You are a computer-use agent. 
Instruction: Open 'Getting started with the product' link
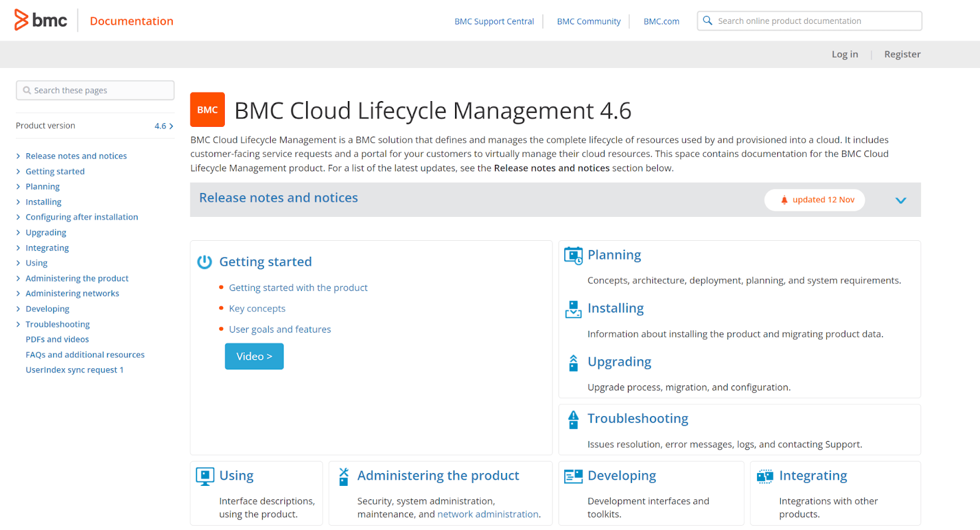[x=298, y=288]
